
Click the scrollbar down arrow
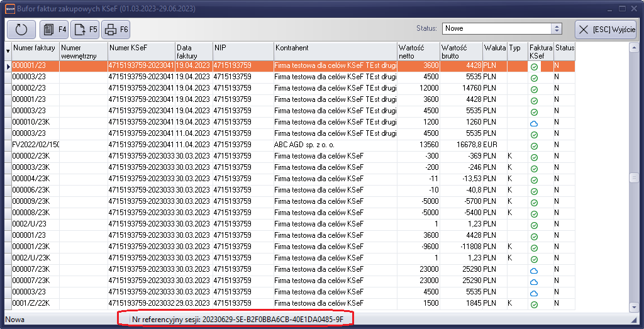click(634, 307)
